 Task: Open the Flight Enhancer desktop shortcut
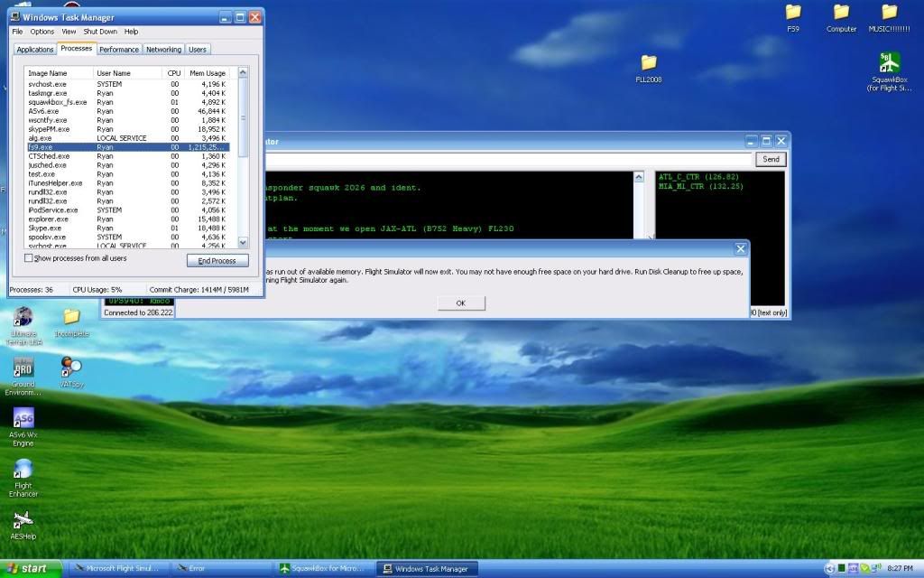point(23,470)
